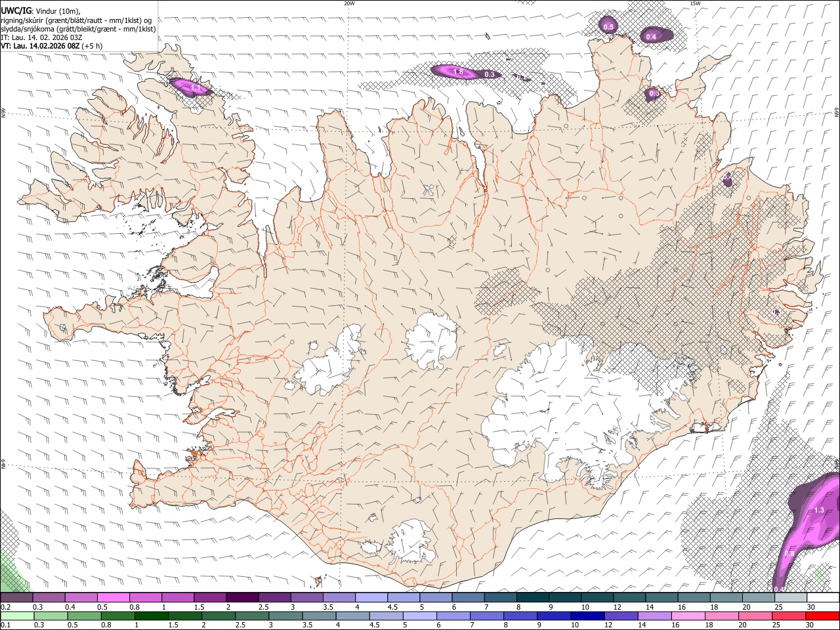Image resolution: width=840 pixels, height=630 pixels.
Task: Pick the light lavender swatch in the upper scale
Action: point(371,598)
